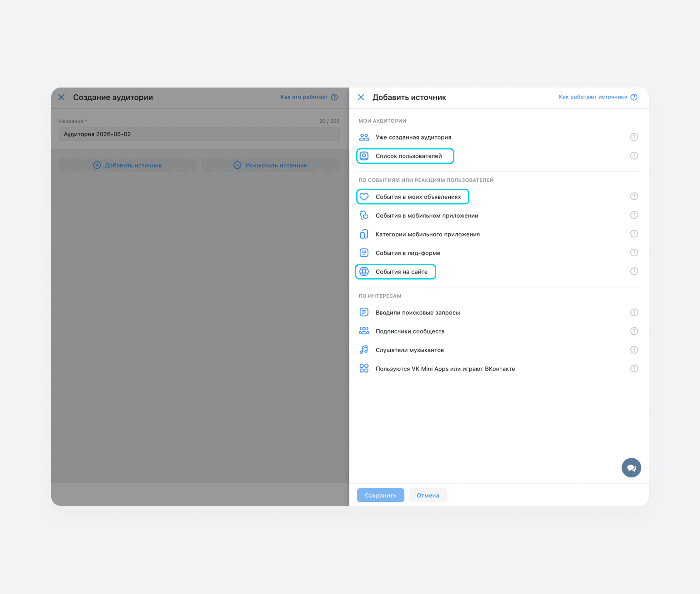This screenshot has height=594, width=700.
Task: Open Как работают источники help link
Action: [x=593, y=97]
